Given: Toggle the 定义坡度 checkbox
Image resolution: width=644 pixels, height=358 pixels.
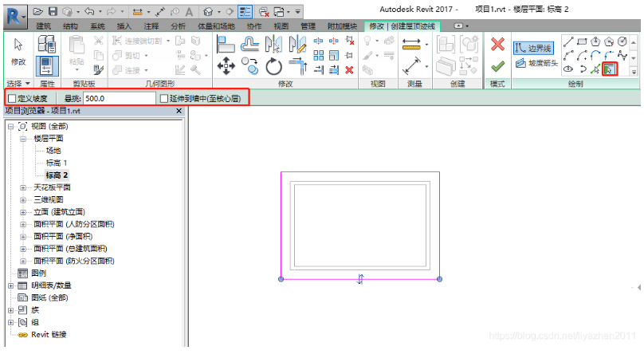Looking at the screenshot, I should [x=12, y=99].
